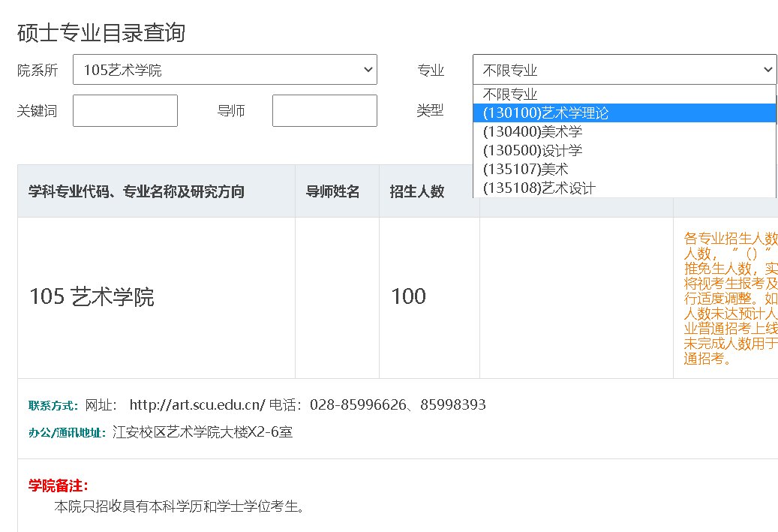Click the 招生人数 column header
Viewport: 778px width, 532px height.
click(417, 191)
